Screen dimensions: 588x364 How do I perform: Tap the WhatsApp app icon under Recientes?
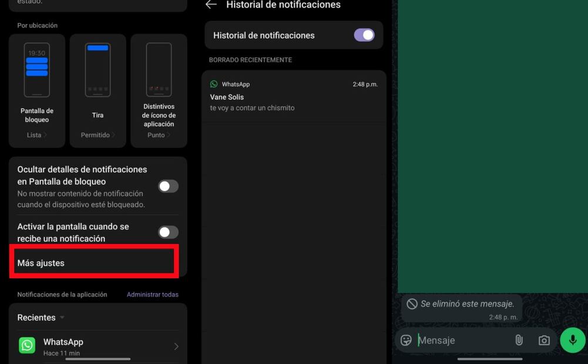click(27, 345)
